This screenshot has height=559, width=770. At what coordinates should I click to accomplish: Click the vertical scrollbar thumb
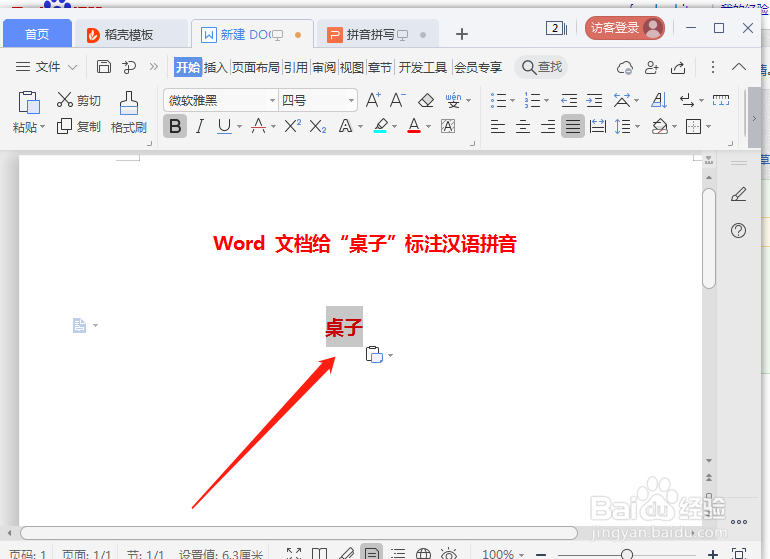[x=709, y=239]
